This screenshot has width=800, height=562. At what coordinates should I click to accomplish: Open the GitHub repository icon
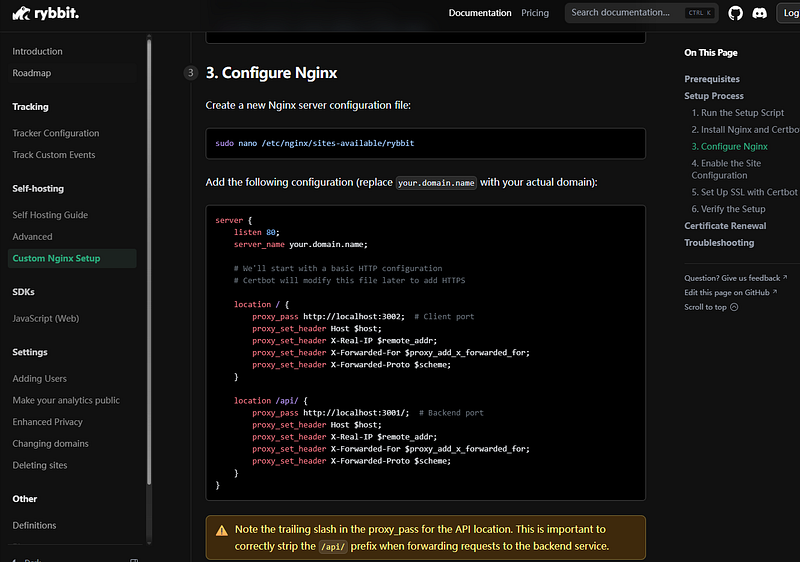pos(735,13)
